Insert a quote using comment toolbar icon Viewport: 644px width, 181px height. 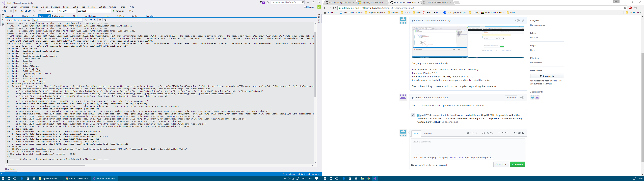pyautogui.click(x=484, y=133)
